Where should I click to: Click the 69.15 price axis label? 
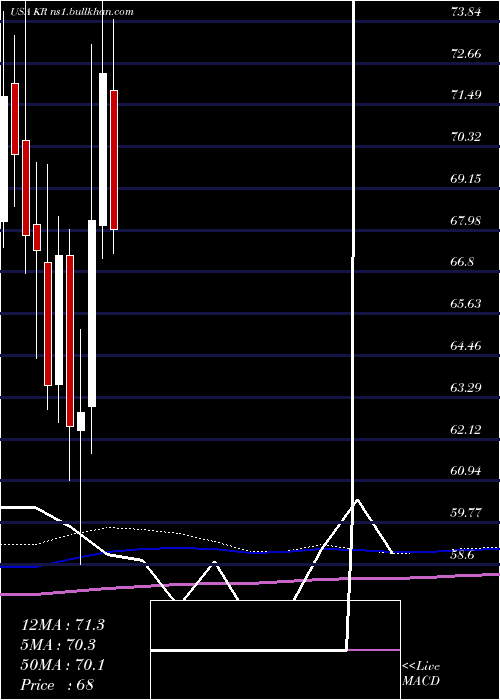(466, 179)
